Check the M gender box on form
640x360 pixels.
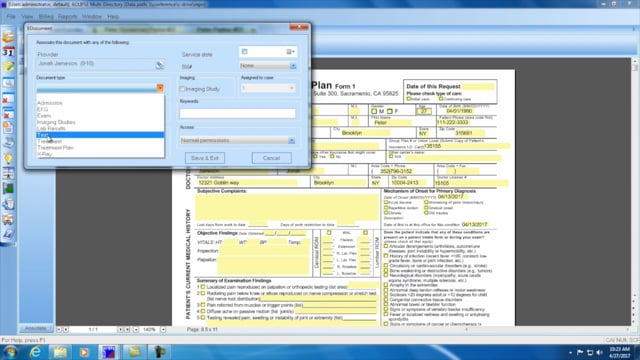(x=374, y=111)
